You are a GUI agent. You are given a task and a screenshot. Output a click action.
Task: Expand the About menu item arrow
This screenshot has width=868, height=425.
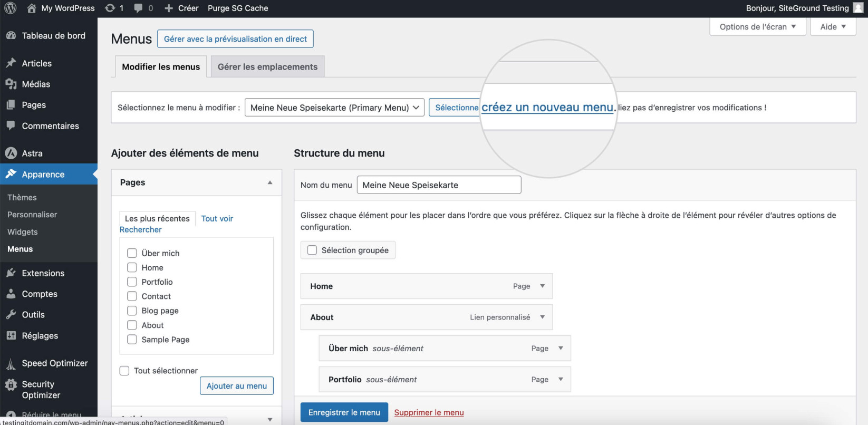pos(542,317)
